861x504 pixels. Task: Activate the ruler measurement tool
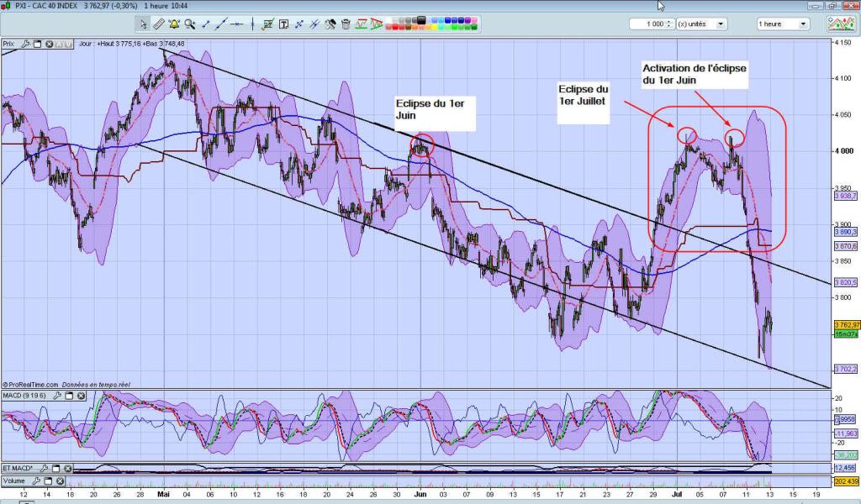[159, 24]
